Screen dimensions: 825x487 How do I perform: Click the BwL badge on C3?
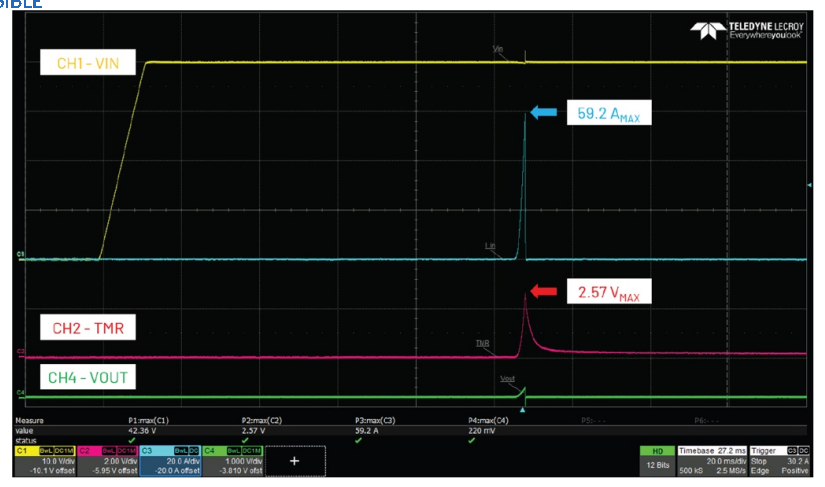[182, 451]
